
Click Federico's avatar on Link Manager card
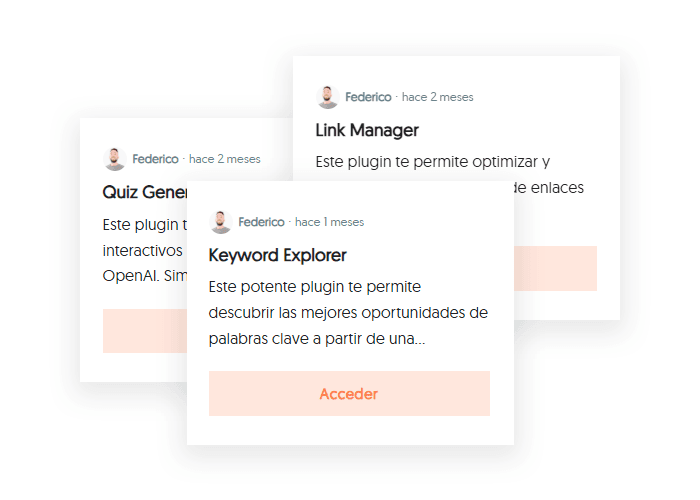[x=328, y=97]
